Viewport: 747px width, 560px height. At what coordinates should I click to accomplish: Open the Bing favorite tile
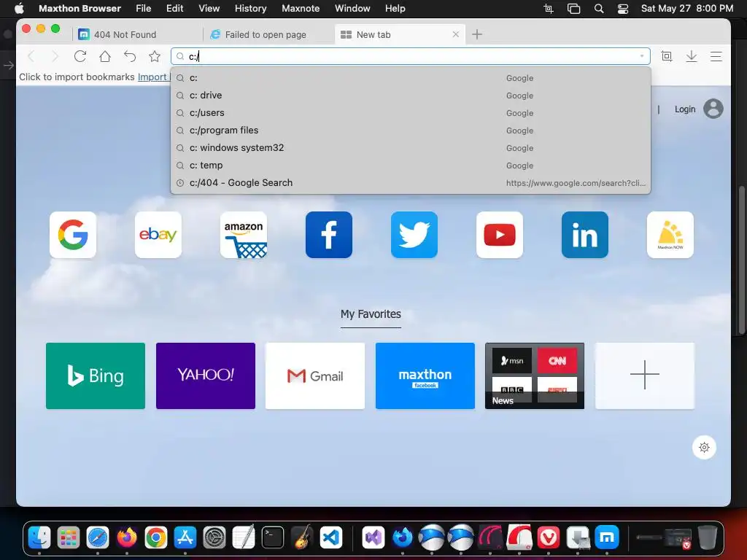coord(96,376)
